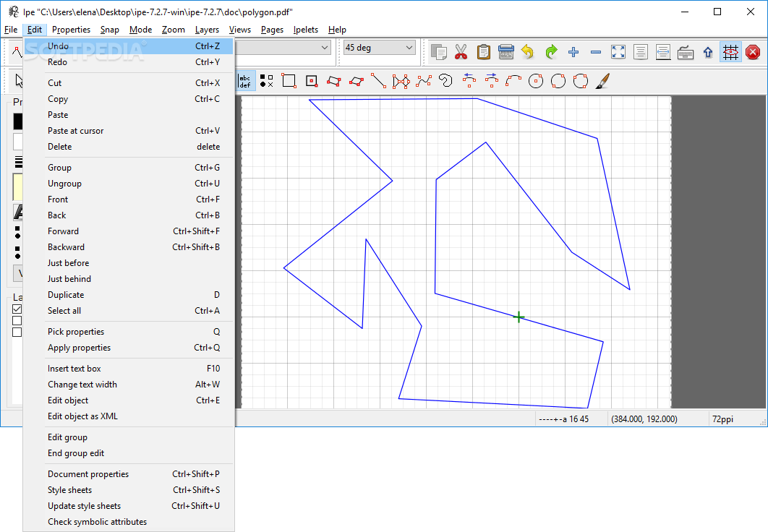
Task: Select the plain rectangle tool
Action: 289,81
